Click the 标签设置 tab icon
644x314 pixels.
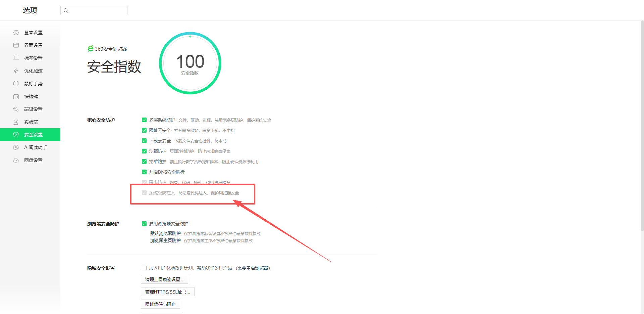[16, 58]
